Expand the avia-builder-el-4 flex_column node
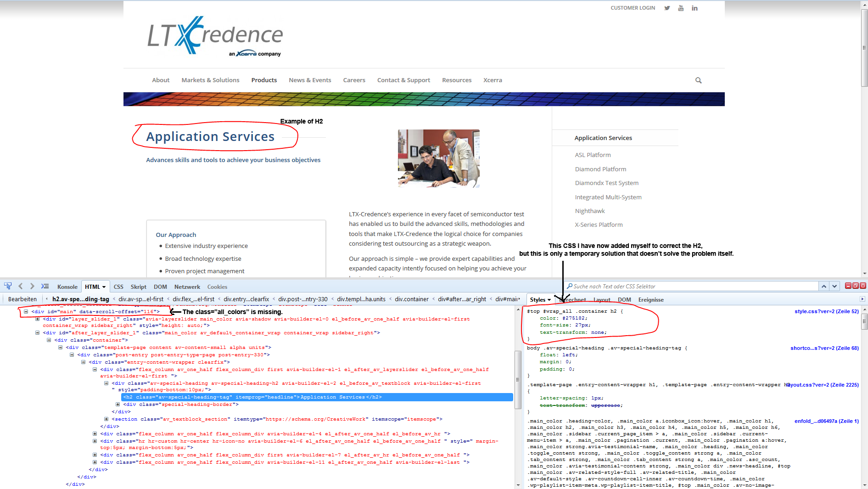Screen dimensions: 868x489 [95, 433]
